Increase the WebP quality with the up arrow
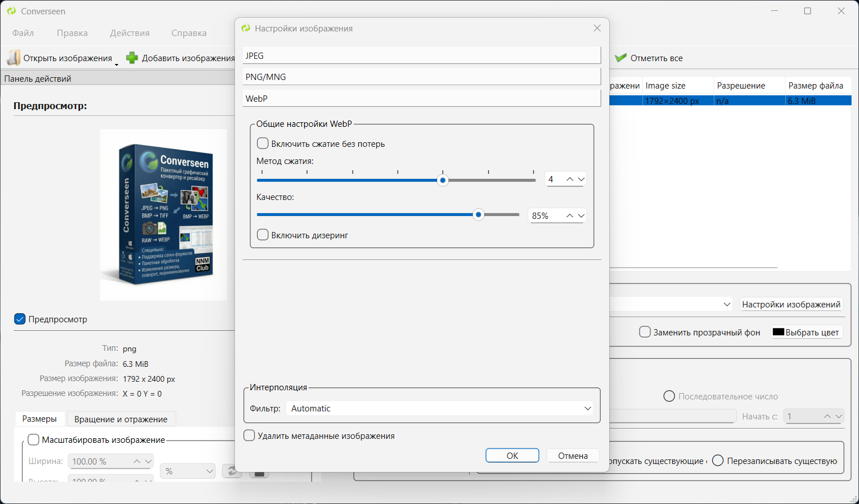 pos(570,215)
